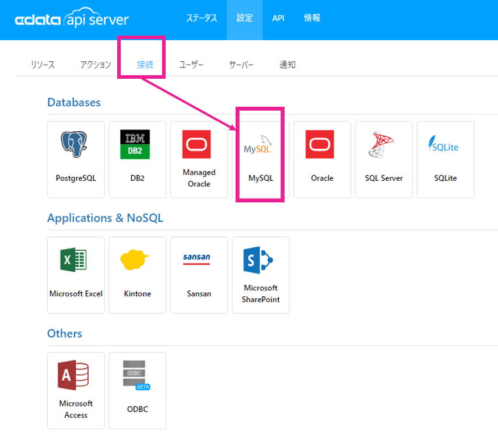The image size is (498, 448).
Task: Click the SQL Server label
Action: click(x=384, y=178)
